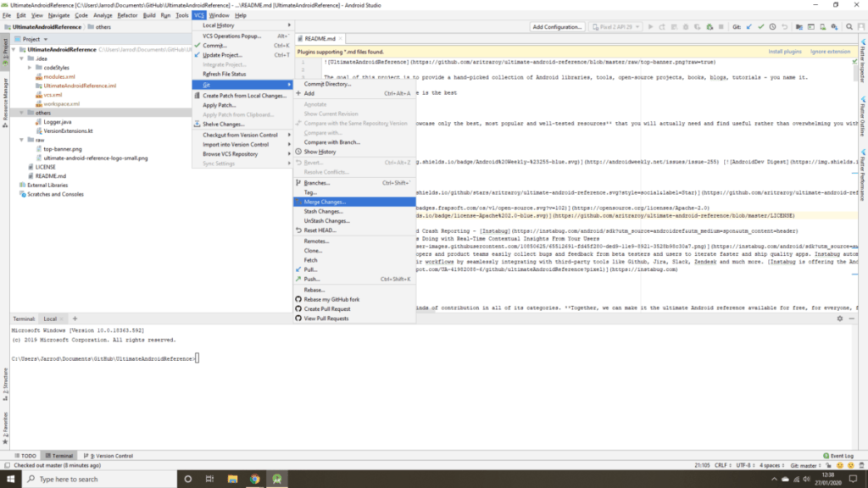Open the Event Log panel

841,455
